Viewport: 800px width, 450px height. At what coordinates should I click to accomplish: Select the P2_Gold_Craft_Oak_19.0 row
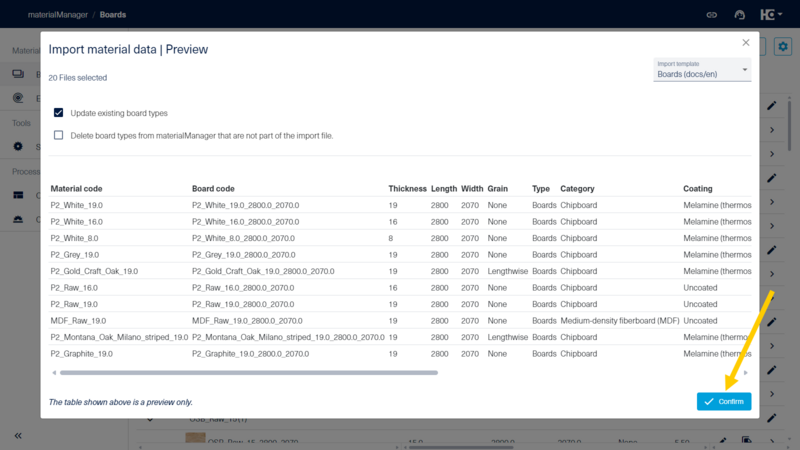94,271
